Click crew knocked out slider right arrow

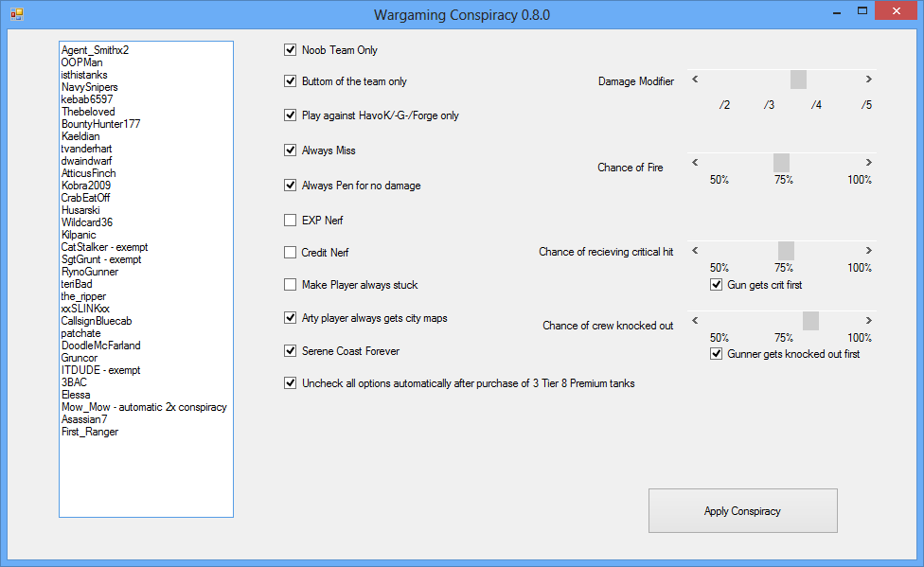(x=868, y=321)
